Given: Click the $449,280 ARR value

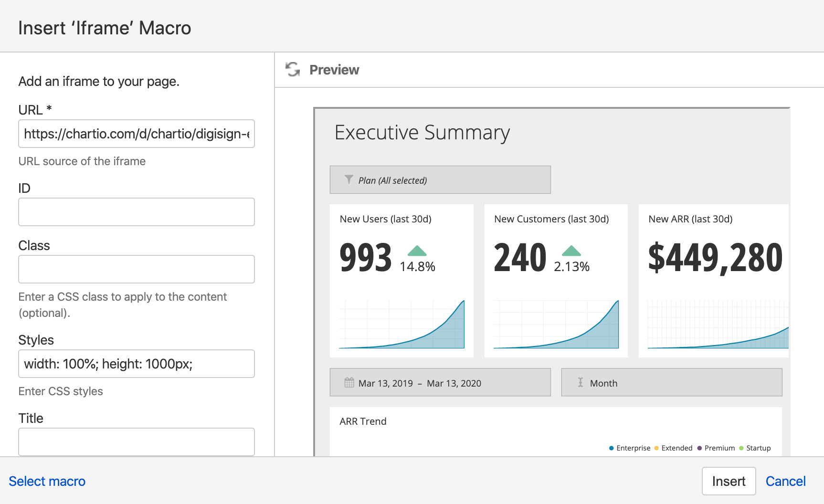Looking at the screenshot, I should [715, 258].
